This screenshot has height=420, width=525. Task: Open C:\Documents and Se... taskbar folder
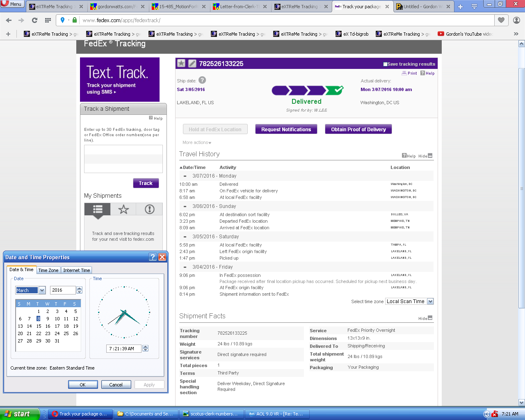pyautogui.click(x=146, y=414)
